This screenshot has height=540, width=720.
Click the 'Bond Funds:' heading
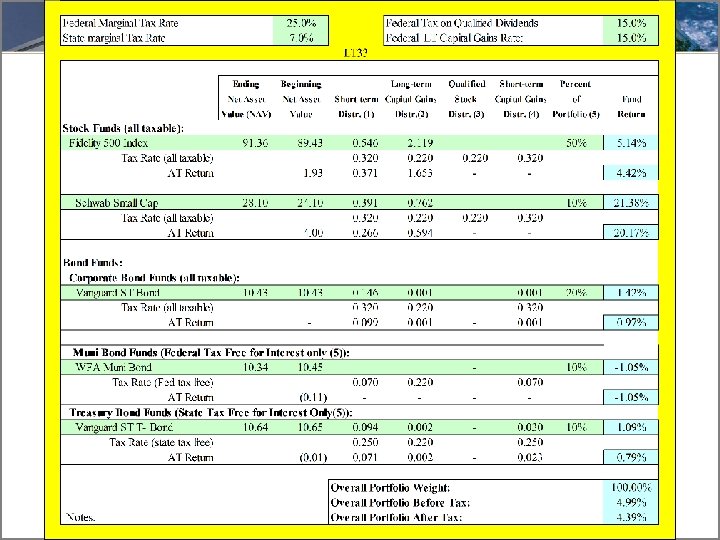coord(93,263)
